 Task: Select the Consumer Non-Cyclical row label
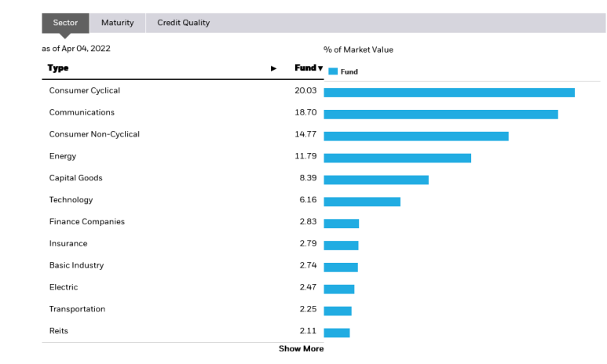tap(94, 134)
